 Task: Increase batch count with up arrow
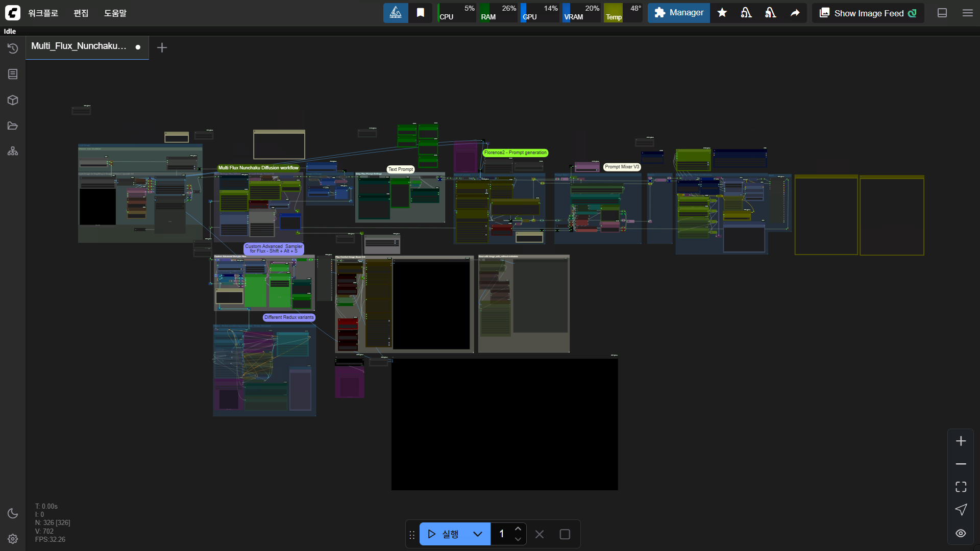click(x=518, y=529)
